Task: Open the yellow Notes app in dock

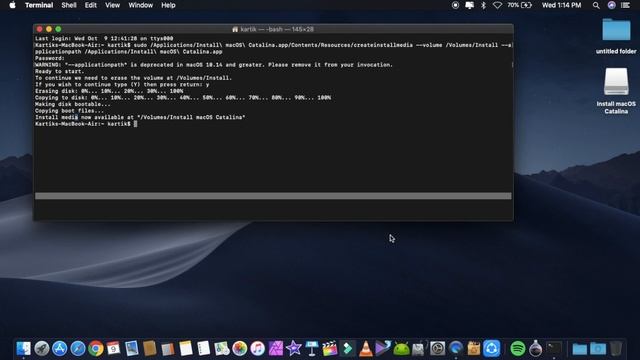Action: tap(186, 349)
